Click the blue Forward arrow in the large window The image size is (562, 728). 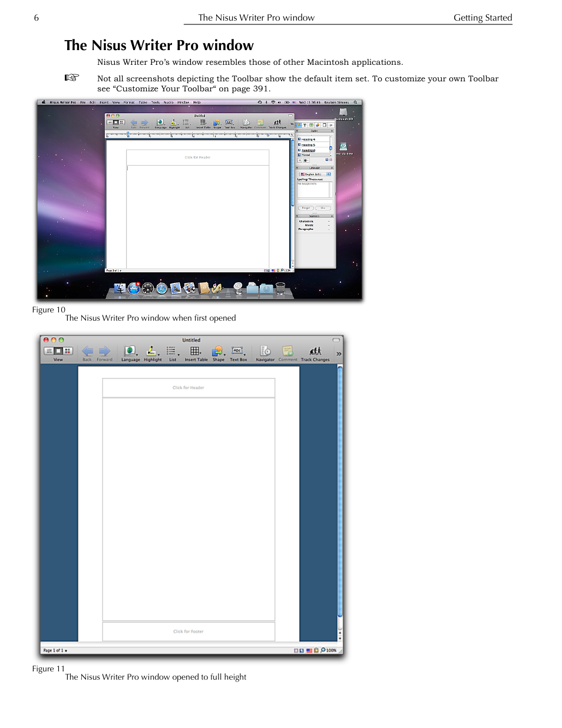(x=104, y=351)
